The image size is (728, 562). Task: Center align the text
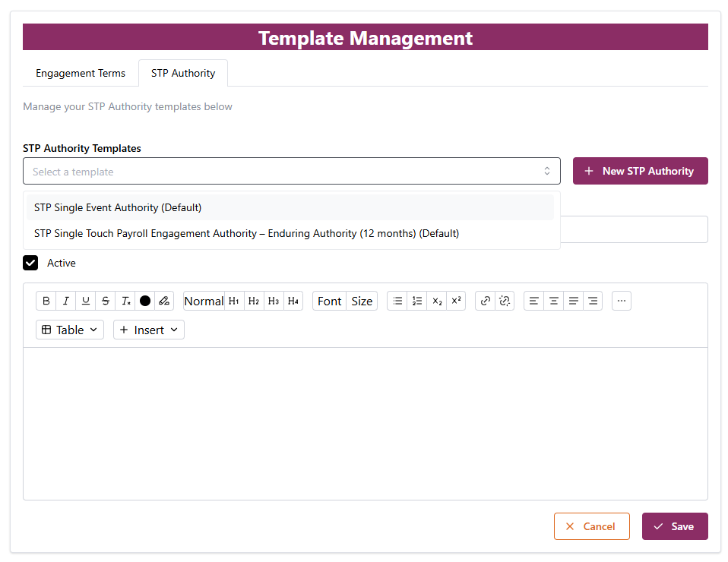tap(554, 301)
